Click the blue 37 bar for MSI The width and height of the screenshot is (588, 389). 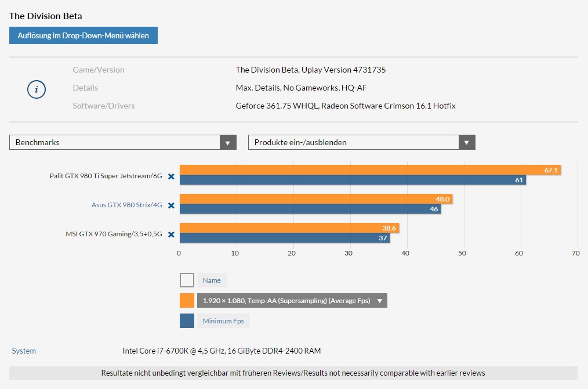(285, 237)
